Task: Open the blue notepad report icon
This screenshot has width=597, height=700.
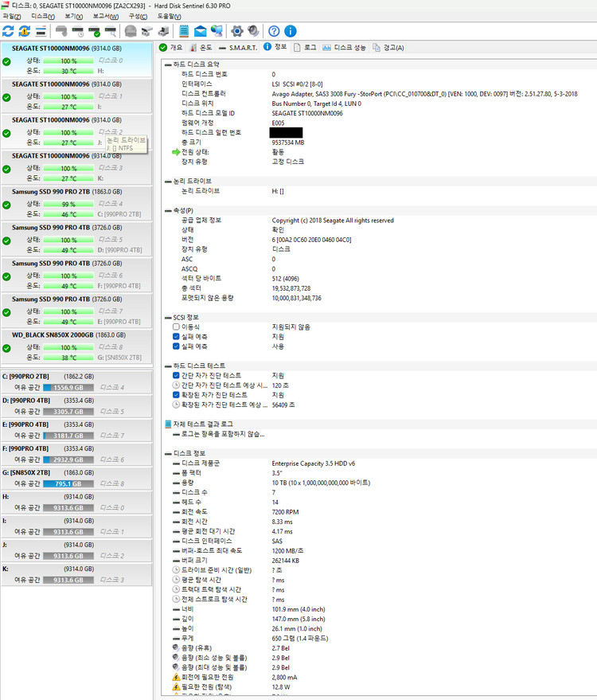Action: (183, 31)
